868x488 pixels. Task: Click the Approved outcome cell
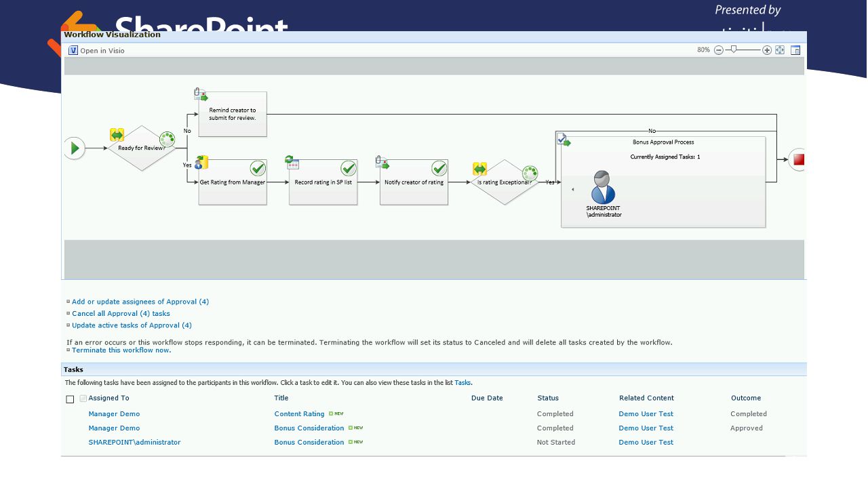(x=747, y=428)
